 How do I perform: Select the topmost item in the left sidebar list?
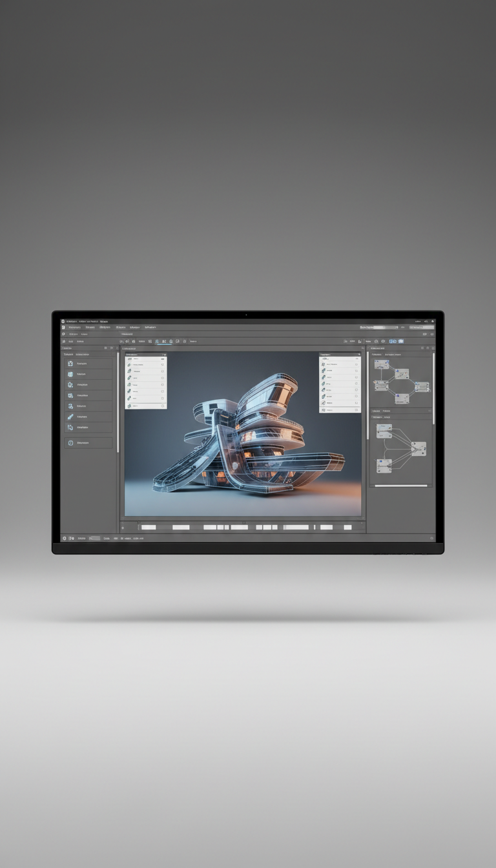coord(89,364)
